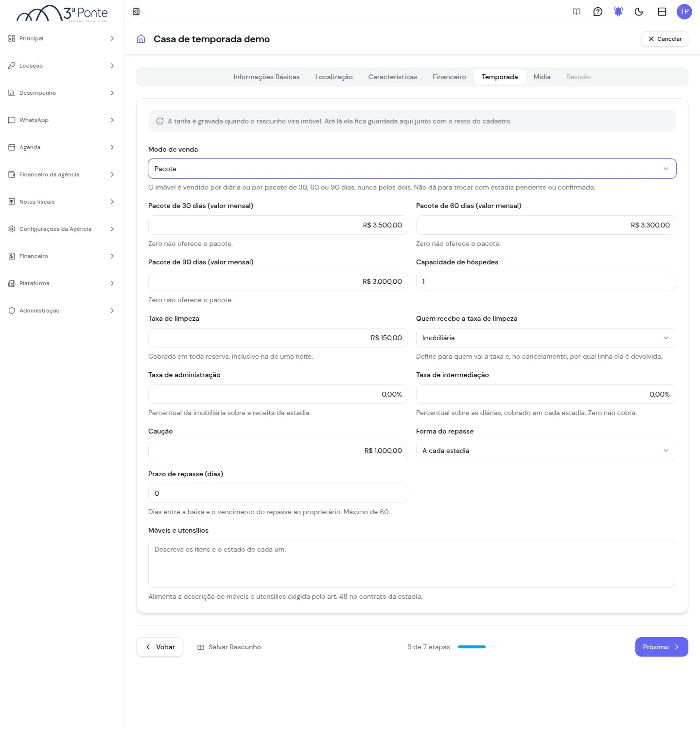Click the Administração shield icon

coord(12,311)
